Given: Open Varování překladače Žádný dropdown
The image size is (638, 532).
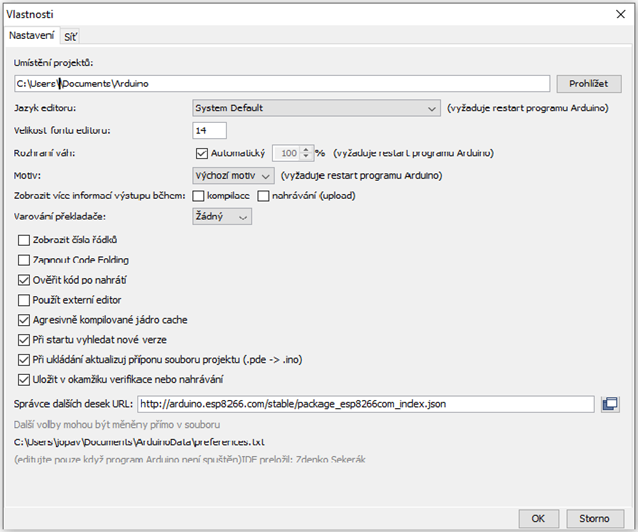Looking at the screenshot, I should tap(221, 217).
